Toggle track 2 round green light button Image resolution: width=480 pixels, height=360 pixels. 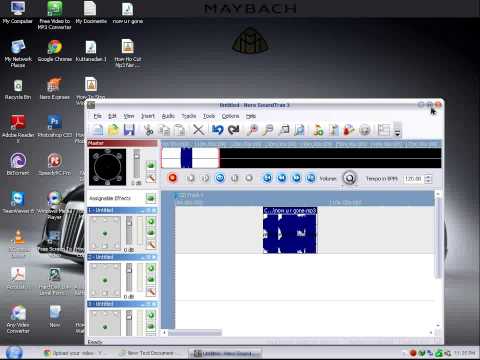click(x=151, y=268)
